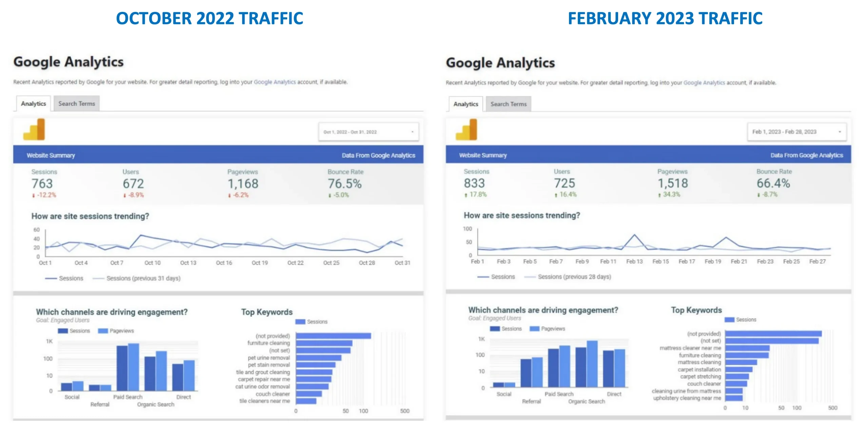Screen dimensions: 868x435
Task: Click mattress cleaner near me keyword bar
Action: (x=747, y=348)
